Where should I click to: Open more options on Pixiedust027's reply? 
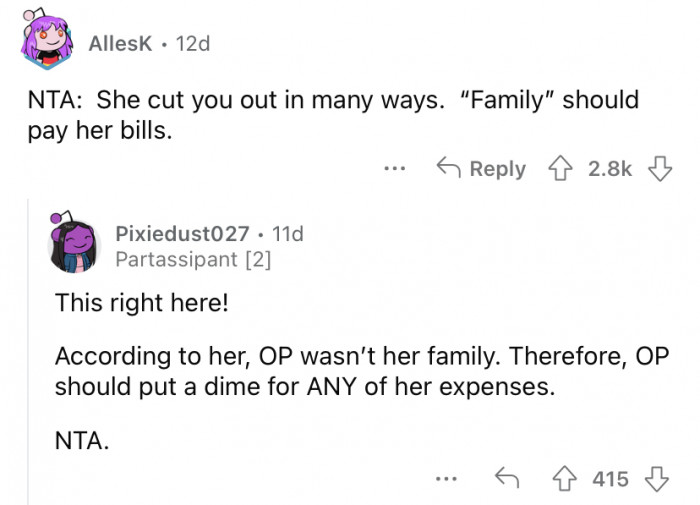click(x=448, y=479)
